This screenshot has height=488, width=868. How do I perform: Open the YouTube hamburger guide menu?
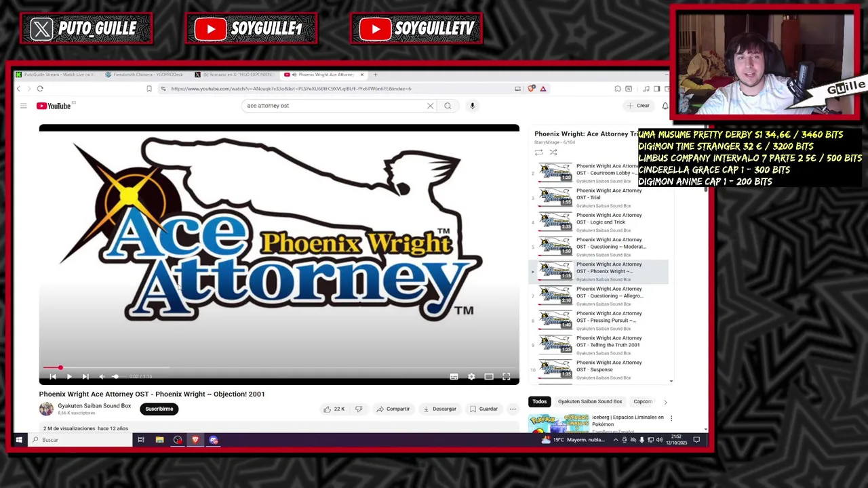click(23, 106)
